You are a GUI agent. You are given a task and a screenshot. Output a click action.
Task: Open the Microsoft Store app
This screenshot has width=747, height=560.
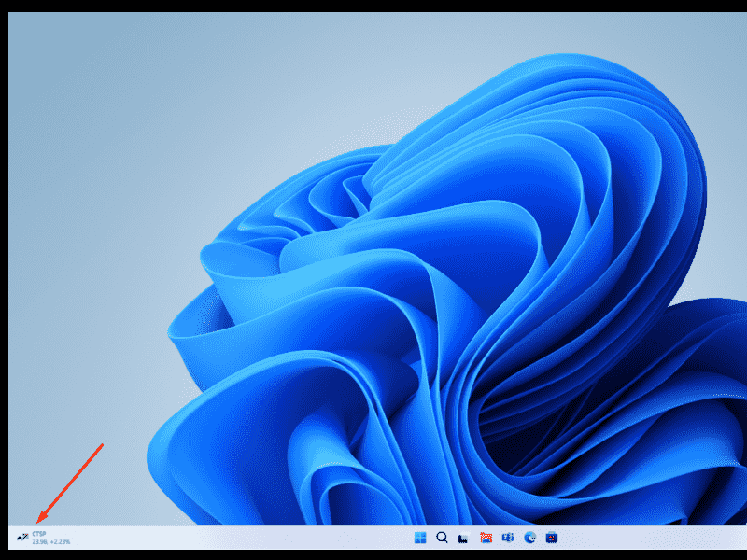[x=552, y=538]
